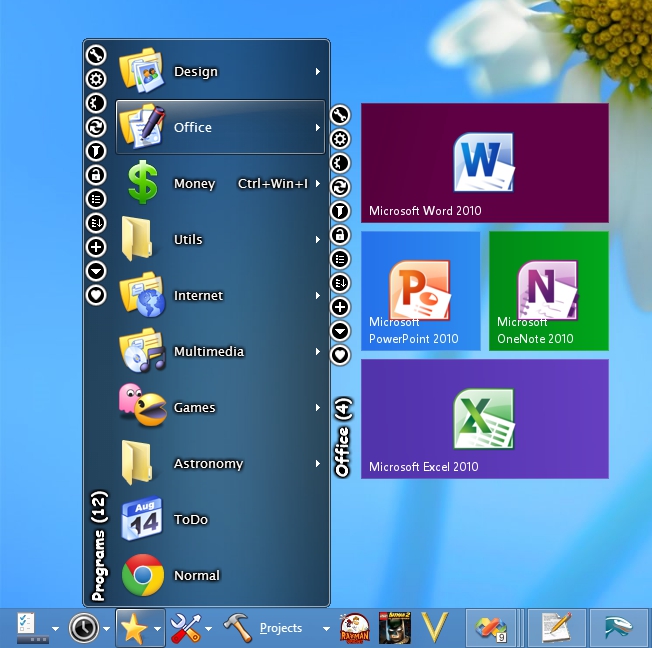
Task: Expand the Design submenu arrow
Action: (318, 72)
